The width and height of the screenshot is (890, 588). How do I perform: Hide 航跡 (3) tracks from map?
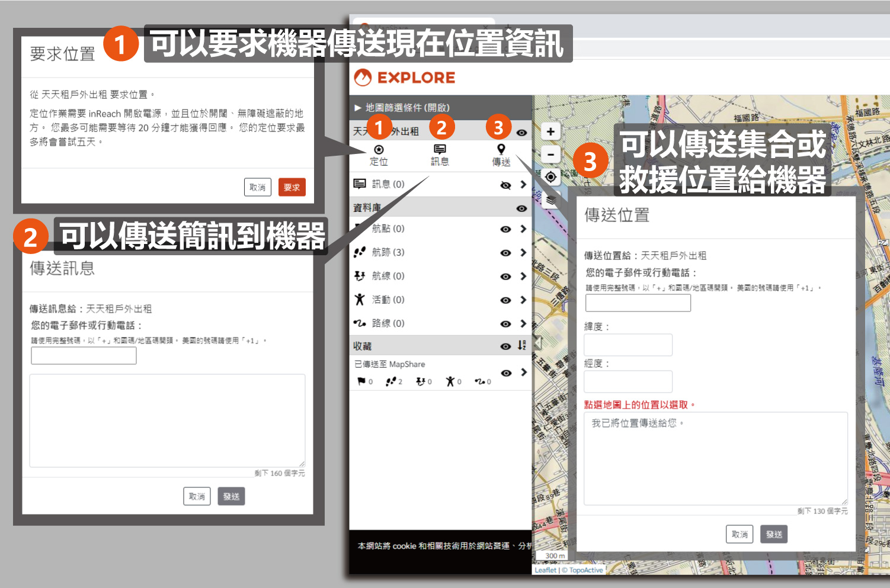coord(505,253)
